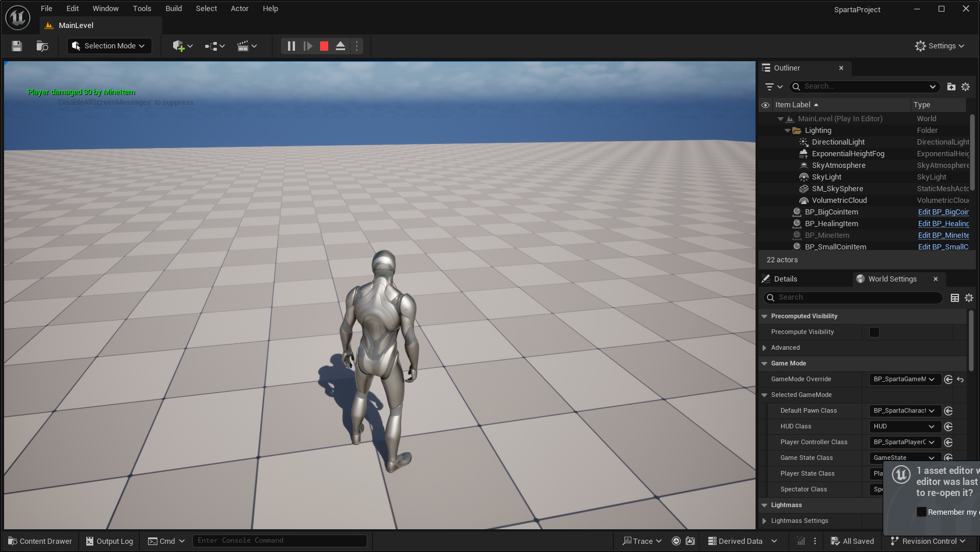The width and height of the screenshot is (980, 552).
Task: Save the current level with the floppy disk icon
Action: 17,46
